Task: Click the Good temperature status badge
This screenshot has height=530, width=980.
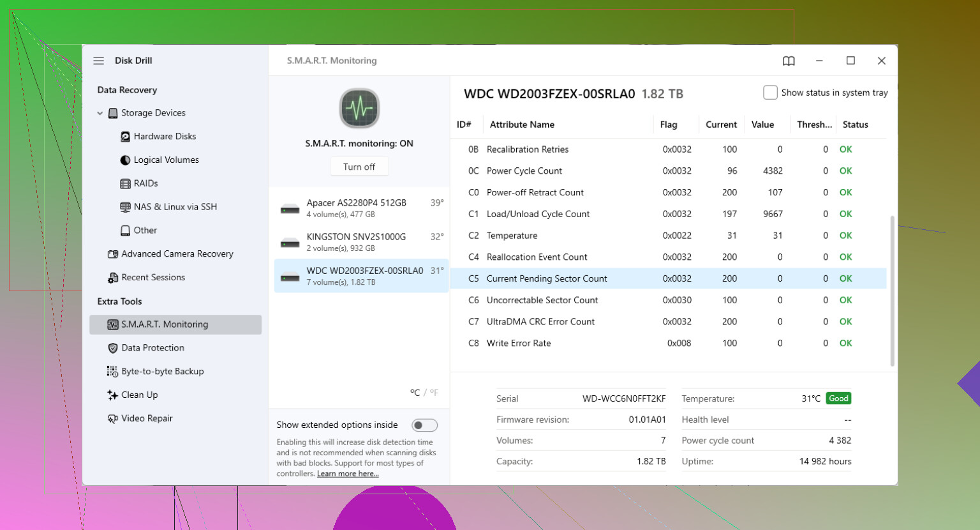Action: [x=838, y=398]
